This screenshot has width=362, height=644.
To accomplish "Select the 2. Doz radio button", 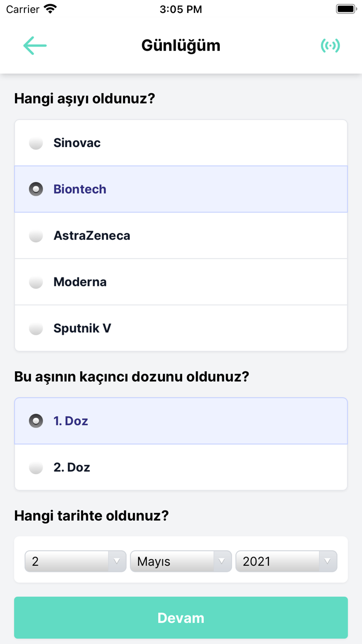I will click(36, 467).
